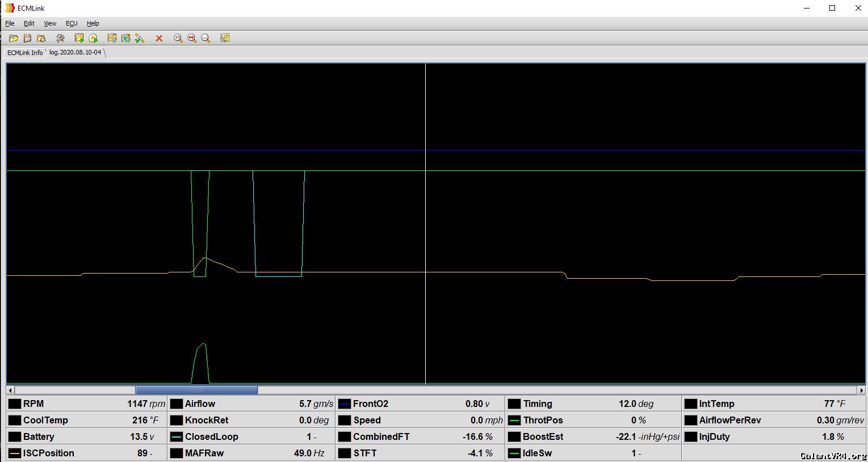Toggle the ThrotPos trace color box
The image size is (868, 462).
tap(514, 421)
